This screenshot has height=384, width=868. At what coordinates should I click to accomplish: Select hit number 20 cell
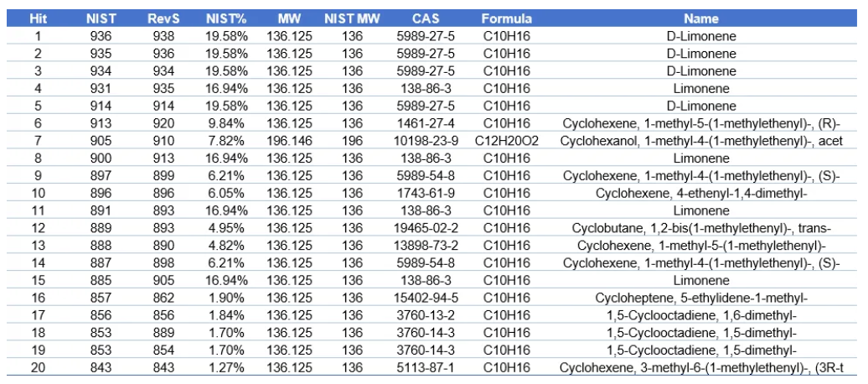[x=38, y=367]
